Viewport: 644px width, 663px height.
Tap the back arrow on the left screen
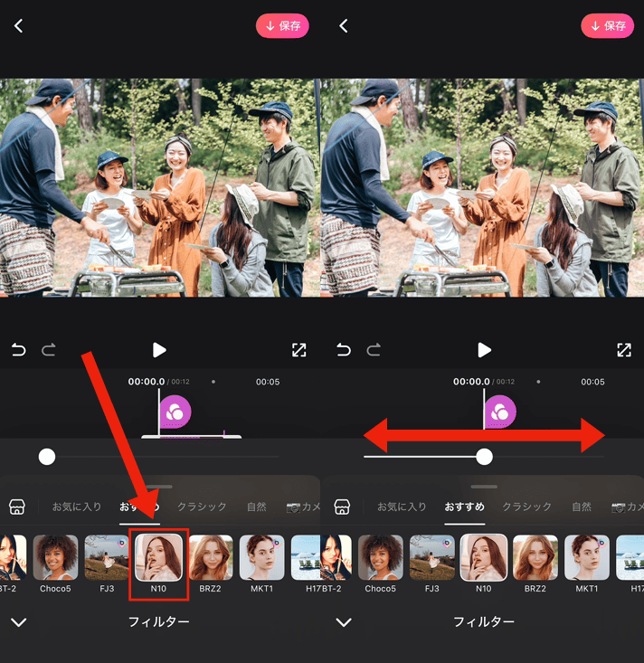(18, 26)
